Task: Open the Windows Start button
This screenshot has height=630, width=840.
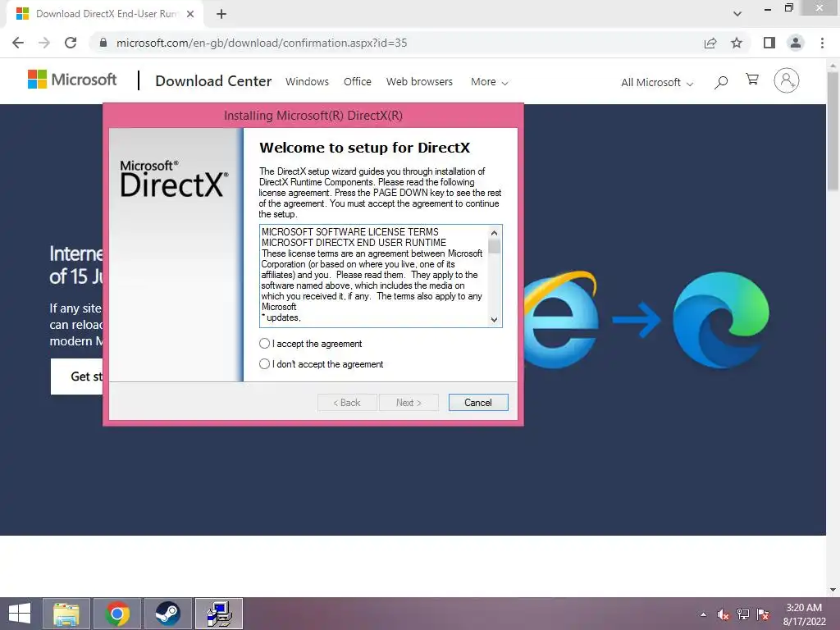Action: 20,614
